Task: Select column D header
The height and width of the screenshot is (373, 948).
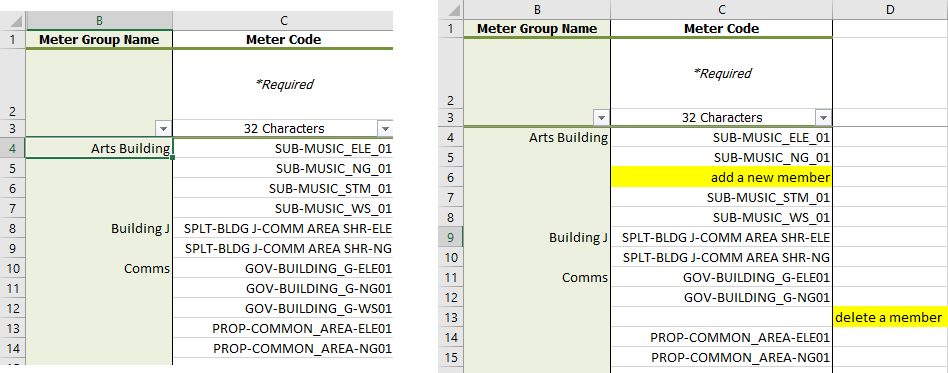Action: 890,9
